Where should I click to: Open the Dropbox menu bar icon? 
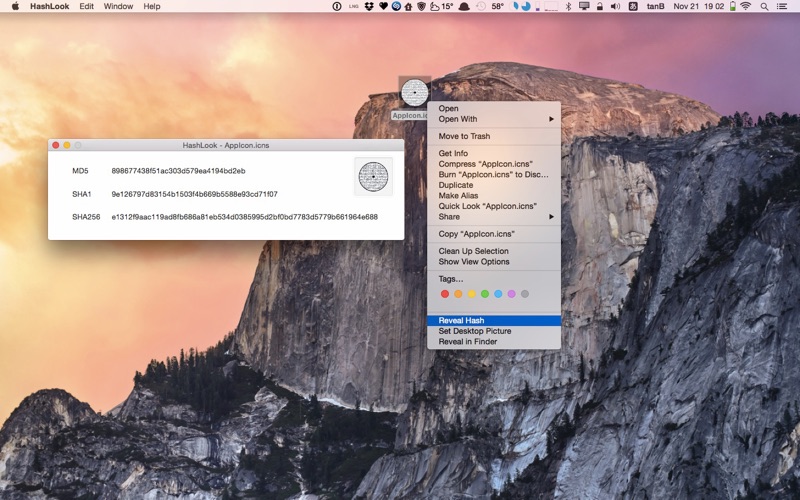click(x=369, y=7)
